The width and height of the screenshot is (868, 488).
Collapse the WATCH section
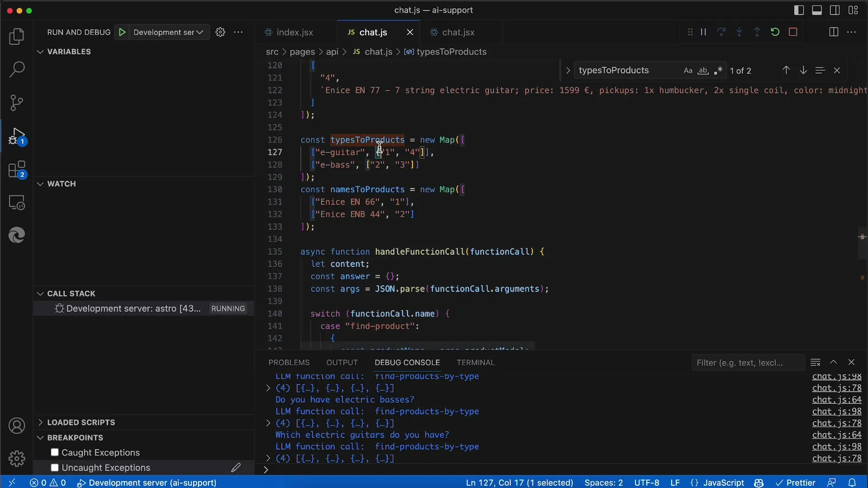[61, 184]
